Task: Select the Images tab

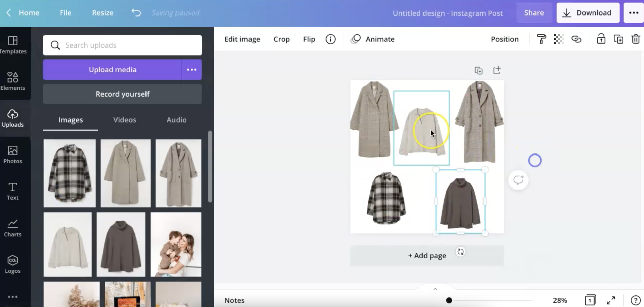Action: pyautogui.click(x=70, y=120)
